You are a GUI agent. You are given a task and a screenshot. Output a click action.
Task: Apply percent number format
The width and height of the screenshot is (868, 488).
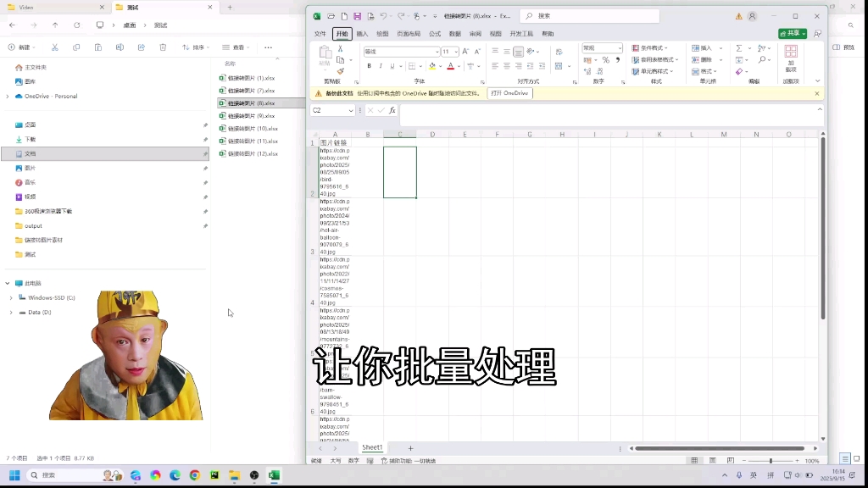pyautogui.click(x=604, y=59)
